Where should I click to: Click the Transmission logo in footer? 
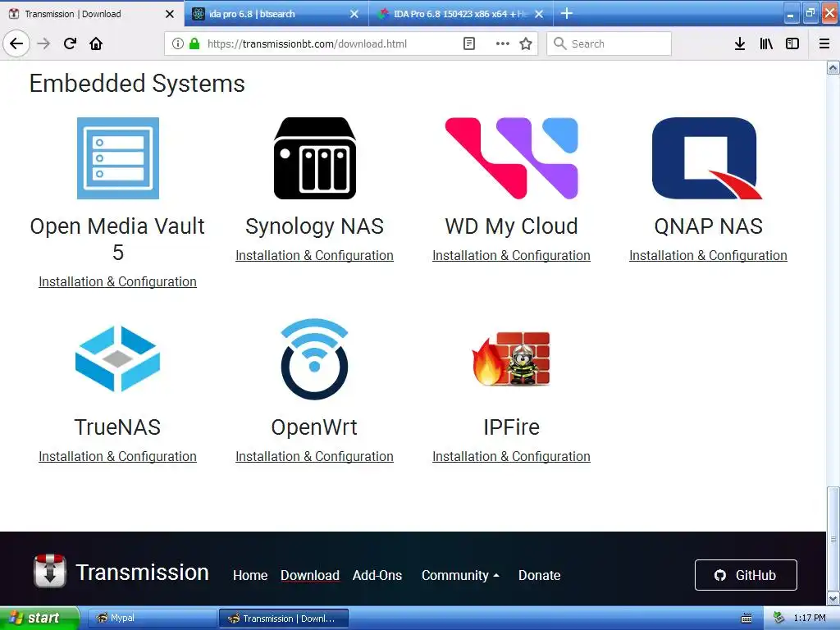pyautogui.click(x=50, y=571)
